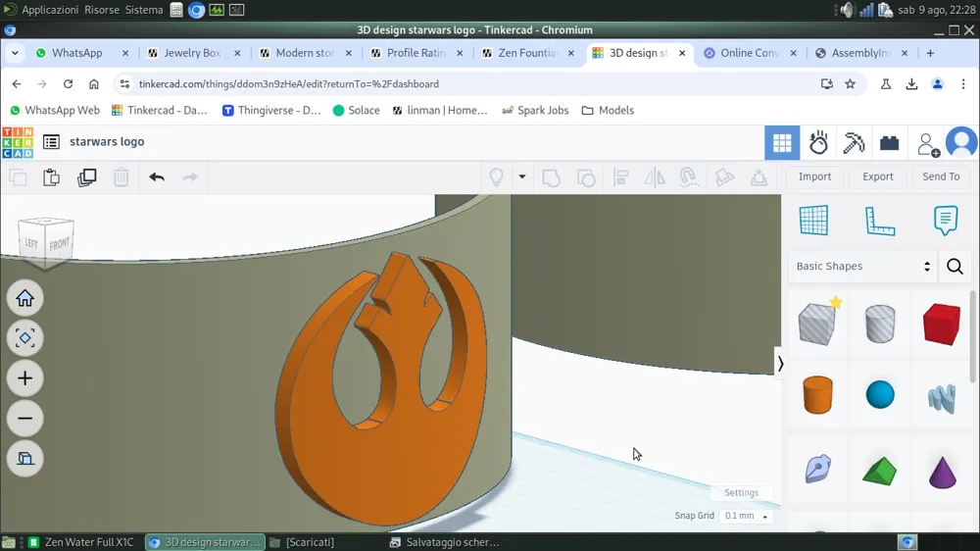
Task: Redo the last action
Action: click(x=190, y=177)
